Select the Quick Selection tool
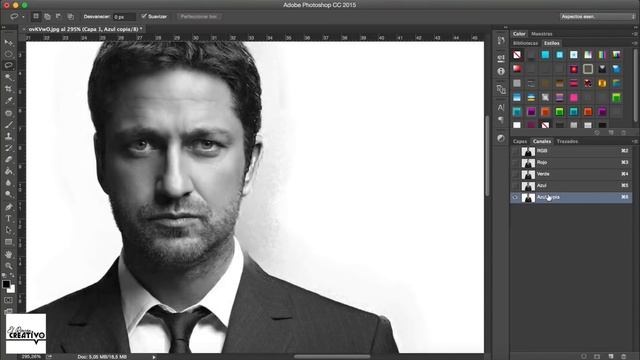640x360 pixels. [8, 77]
